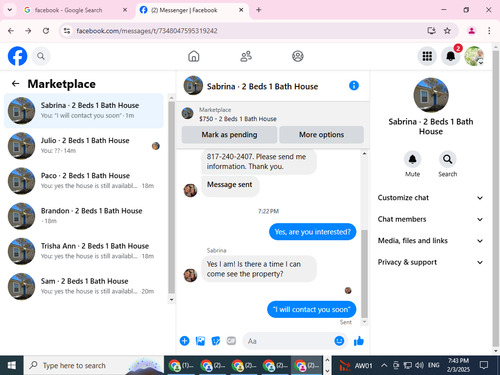The height and width of the screenshot is (375, 500).
Task: Open emoji picker smiley icon
Action: pyautogui.click(x=339, y=341)
